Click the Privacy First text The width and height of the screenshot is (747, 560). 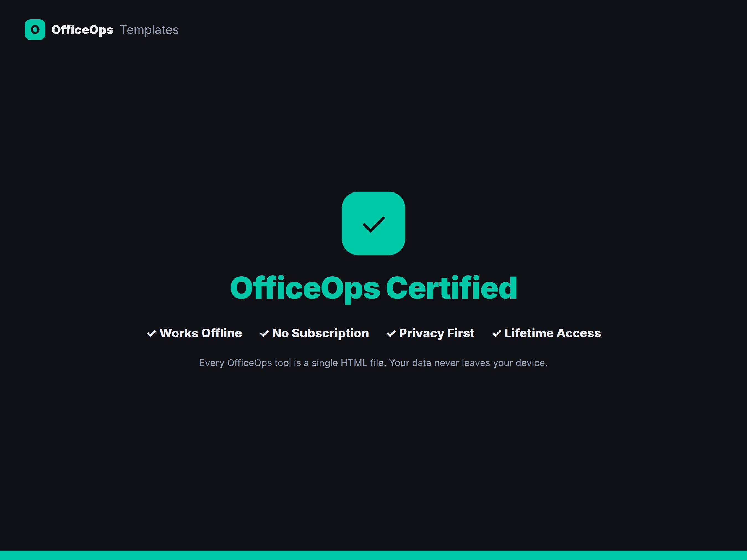437,333
